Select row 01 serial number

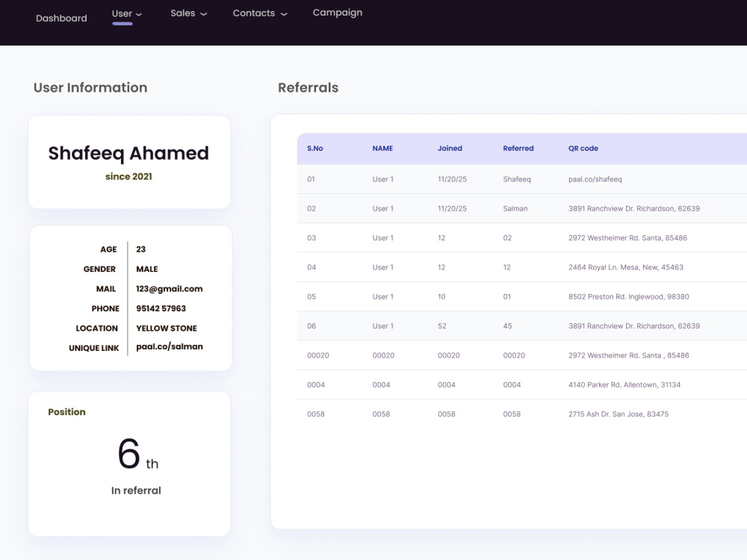pos(311,179)
